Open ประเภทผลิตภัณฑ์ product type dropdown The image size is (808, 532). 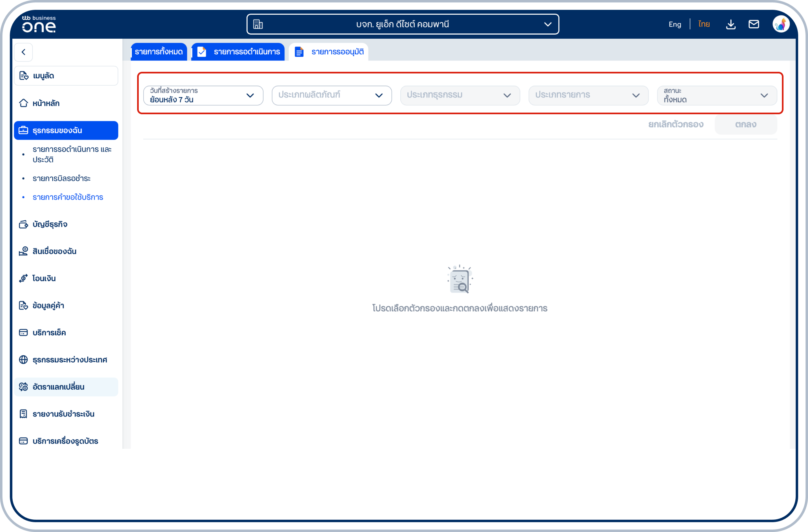pyautogui.click(x=331, y=95)
